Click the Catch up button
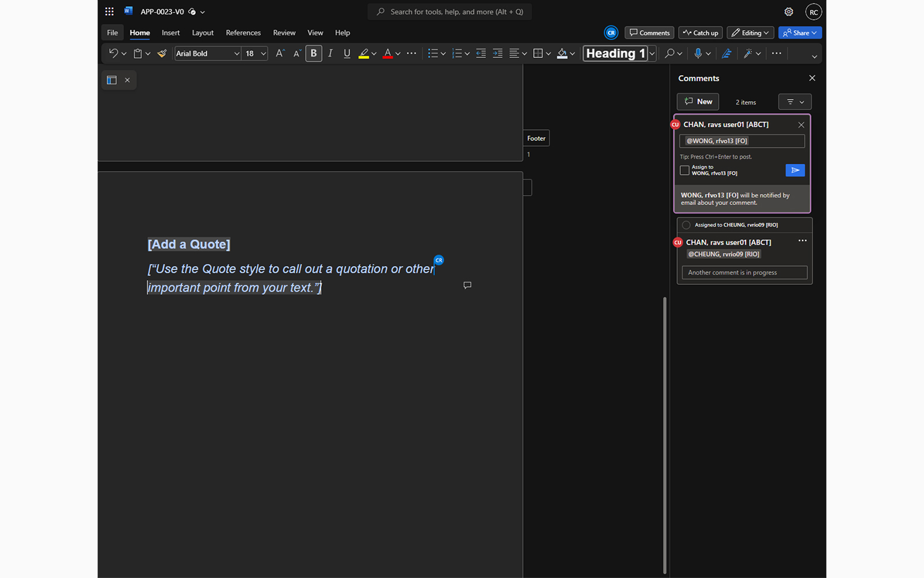Image resolution: width=924 pixels, height=578 pixels. 700,33
